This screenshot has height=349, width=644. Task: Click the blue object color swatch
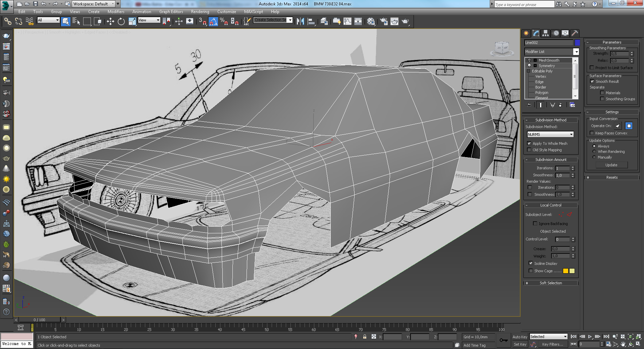577,43
